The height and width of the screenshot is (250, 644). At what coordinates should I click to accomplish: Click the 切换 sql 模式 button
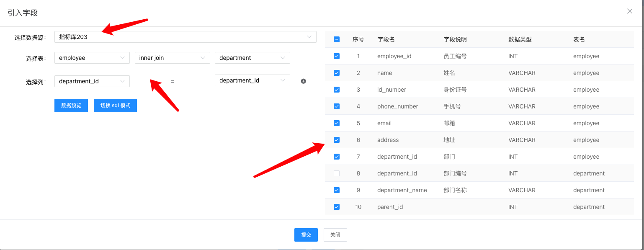click(x=115, y=106)
